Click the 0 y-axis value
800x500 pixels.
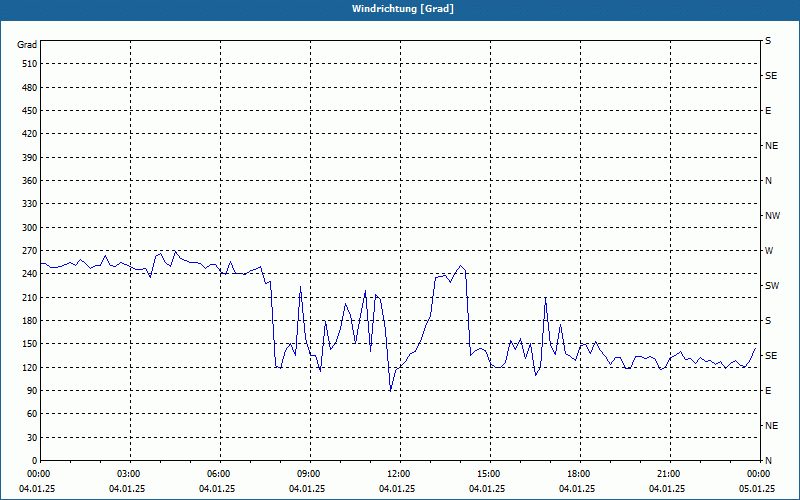pos(35,461)
